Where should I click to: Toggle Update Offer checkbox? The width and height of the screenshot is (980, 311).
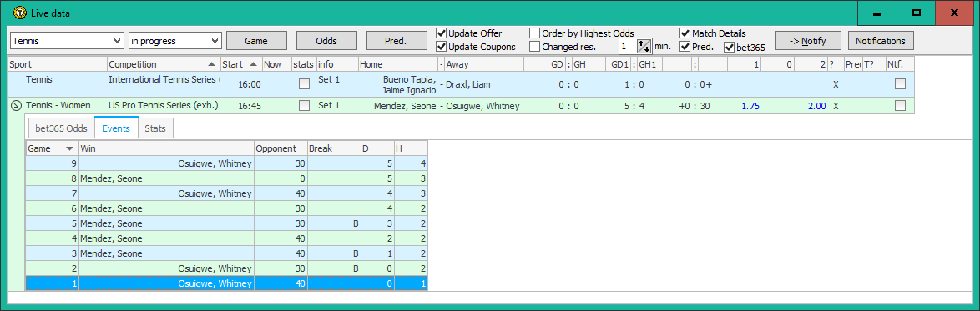coord(442,33)
